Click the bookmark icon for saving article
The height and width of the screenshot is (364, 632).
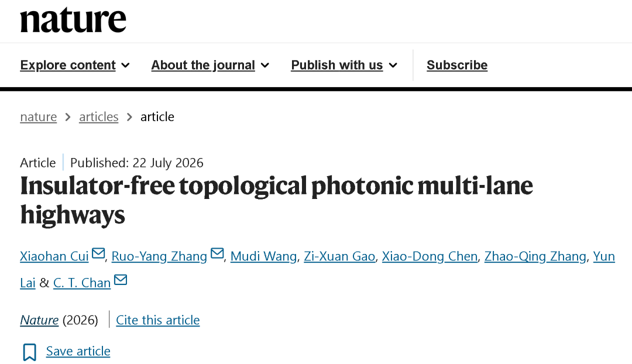29,352
